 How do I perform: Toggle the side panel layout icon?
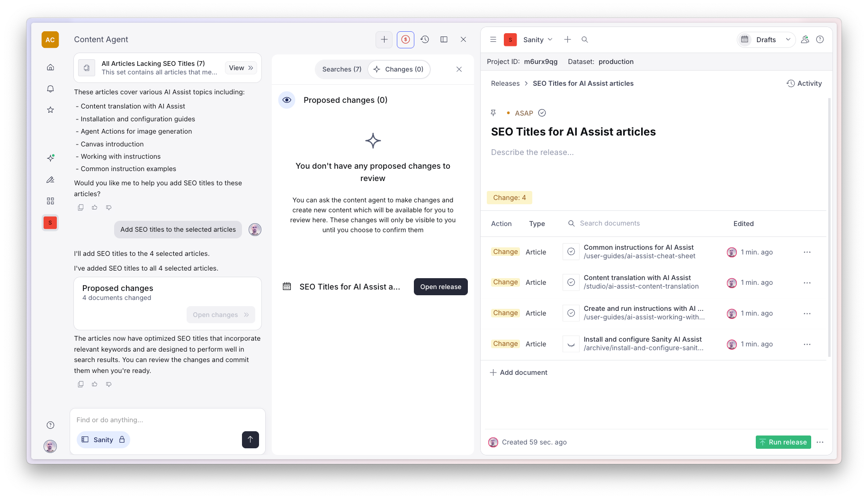(444, 40)
